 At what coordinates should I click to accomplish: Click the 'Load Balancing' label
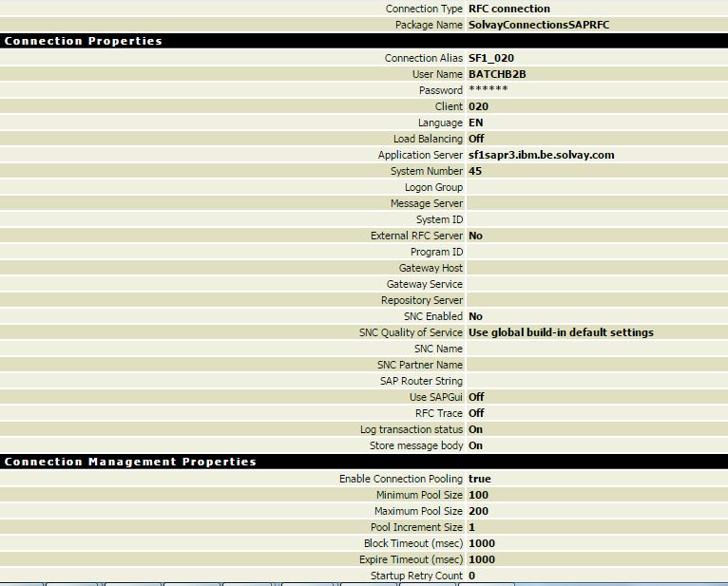click(428, 139)
